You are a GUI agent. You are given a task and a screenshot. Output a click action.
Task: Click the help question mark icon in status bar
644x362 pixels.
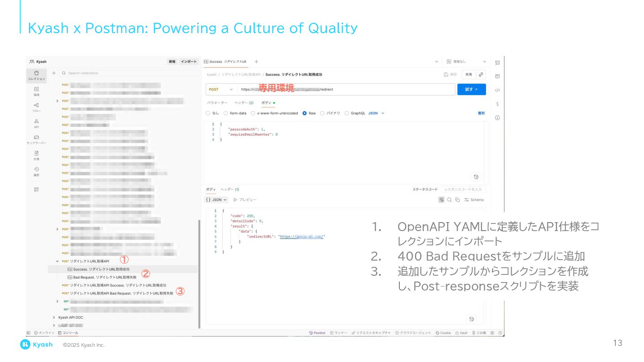point(500,333)
